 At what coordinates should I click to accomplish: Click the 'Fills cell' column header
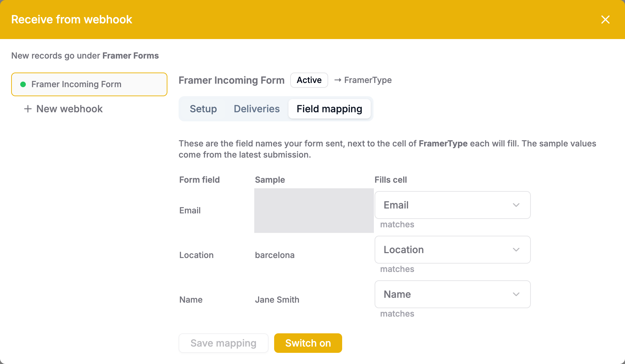tap(391, 180)
